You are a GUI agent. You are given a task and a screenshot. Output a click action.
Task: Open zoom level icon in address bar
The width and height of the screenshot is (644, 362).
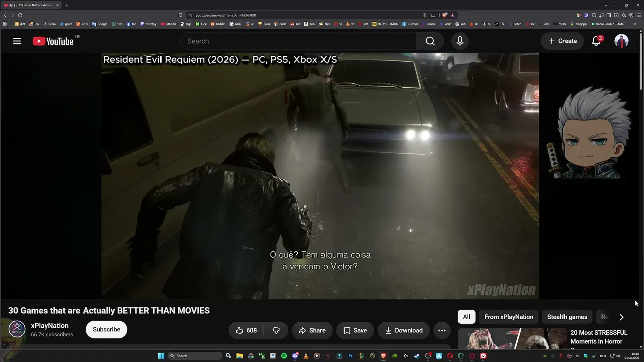pos(425,15)
